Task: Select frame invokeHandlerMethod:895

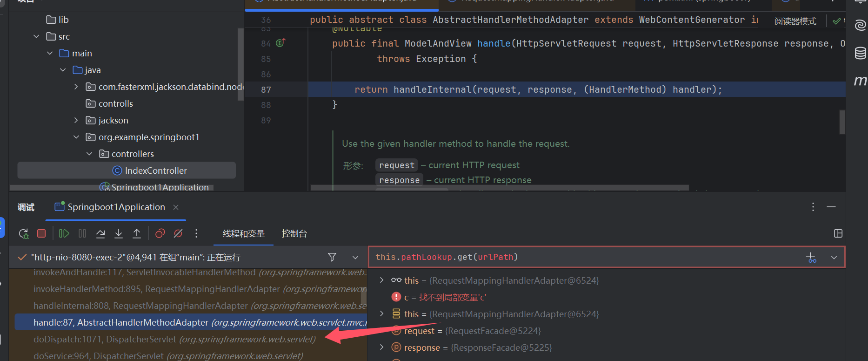Action: (x=200, y=289)
